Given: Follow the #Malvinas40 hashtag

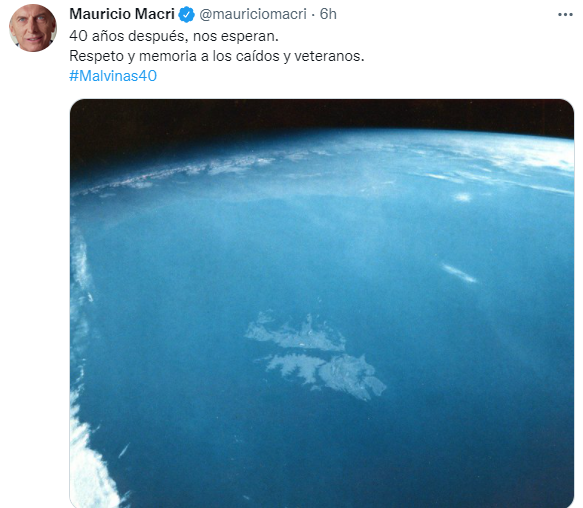Looking at the screenshot, I should [x=113, y=76].
